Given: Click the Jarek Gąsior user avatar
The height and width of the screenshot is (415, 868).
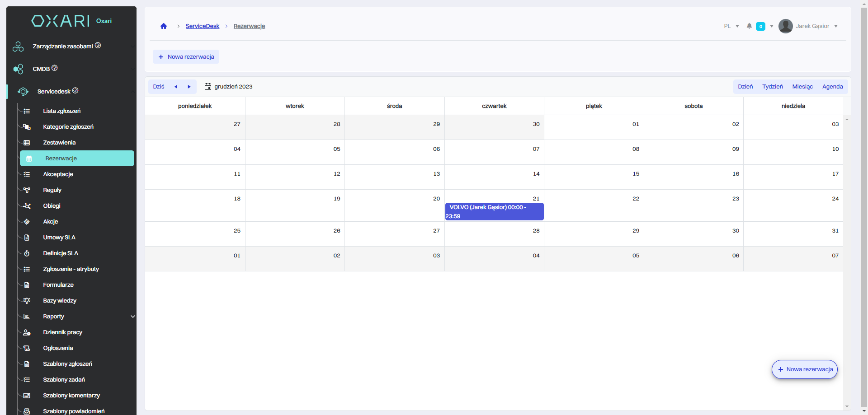Looking at the screenshot, I should click(785, 26).
